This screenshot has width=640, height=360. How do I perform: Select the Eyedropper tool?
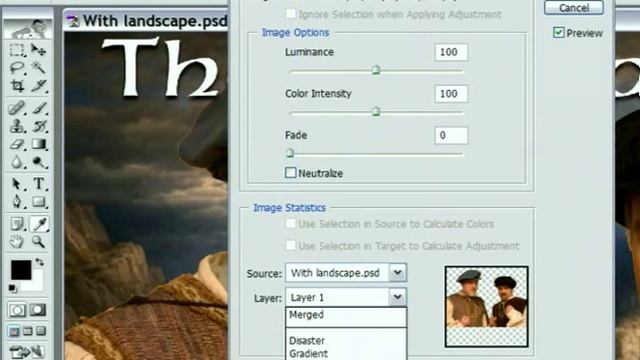[x=39, y=224]
